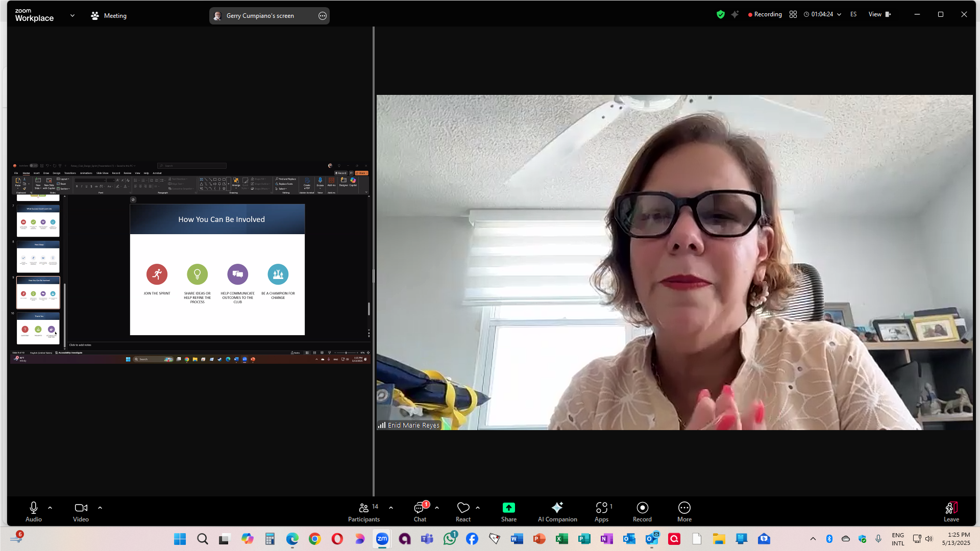The image size is (980, 551).
Task: Expand the video settings arrow
Action: (x=100, y=508)
